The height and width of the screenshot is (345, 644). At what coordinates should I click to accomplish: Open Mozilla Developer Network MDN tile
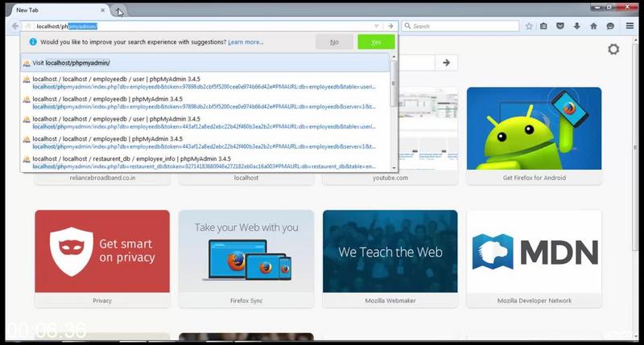[x=534, y=259]
